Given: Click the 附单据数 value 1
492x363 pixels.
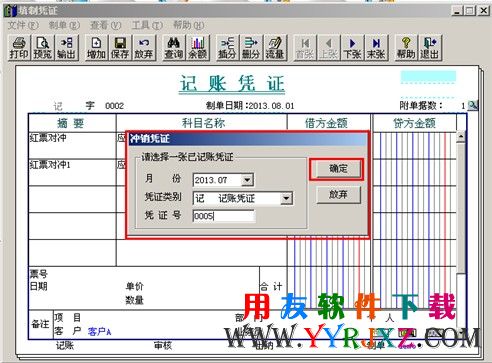Looking at the screenshot, I should [463, 106].
